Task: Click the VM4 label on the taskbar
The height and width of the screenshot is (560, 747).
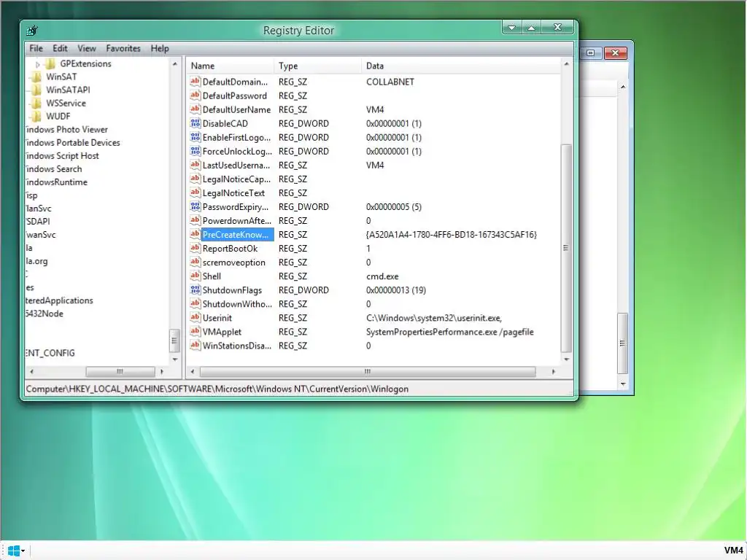Action: pyautogui.click(x=733, y=551)
